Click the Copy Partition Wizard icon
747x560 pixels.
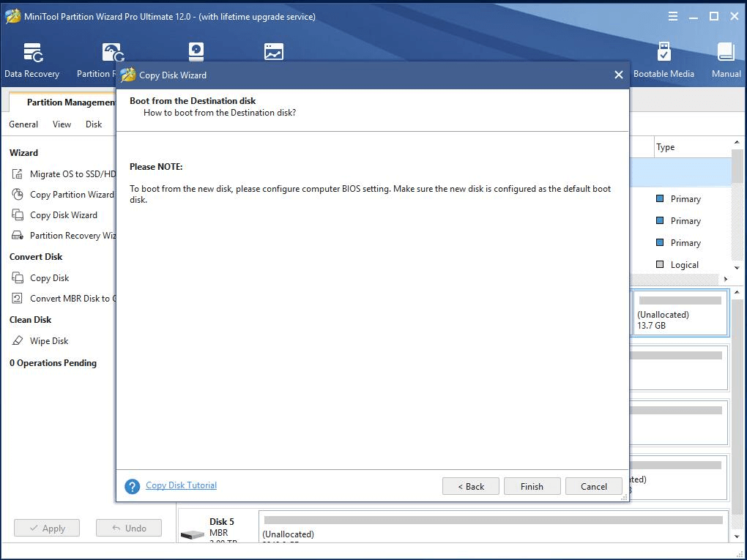17,194
